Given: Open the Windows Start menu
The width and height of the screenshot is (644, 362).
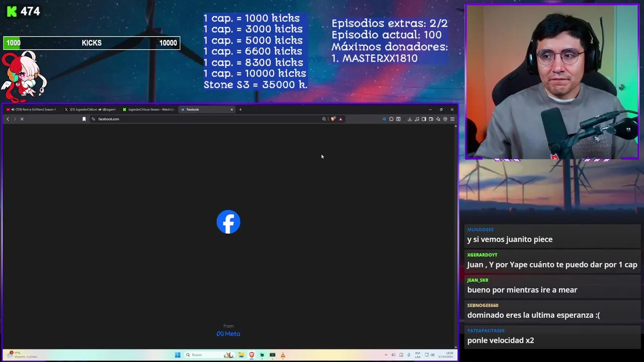Looking at the screenshot, I should click(178, 355).
